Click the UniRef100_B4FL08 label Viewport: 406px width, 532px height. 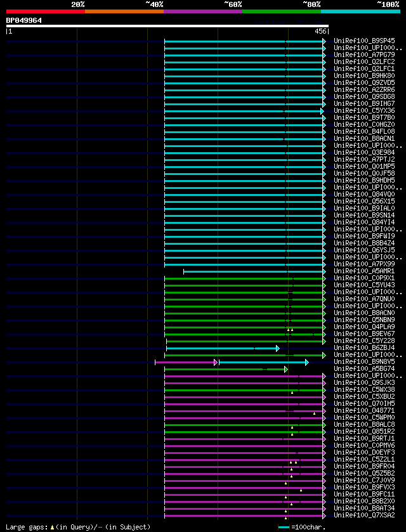click(364, 132)
